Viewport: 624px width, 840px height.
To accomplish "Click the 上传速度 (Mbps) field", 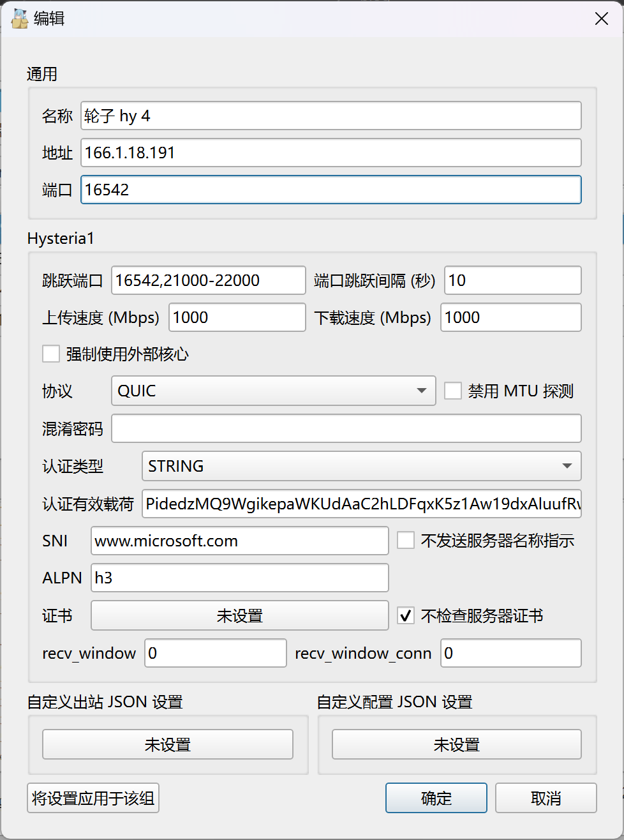I will [237, 317].
